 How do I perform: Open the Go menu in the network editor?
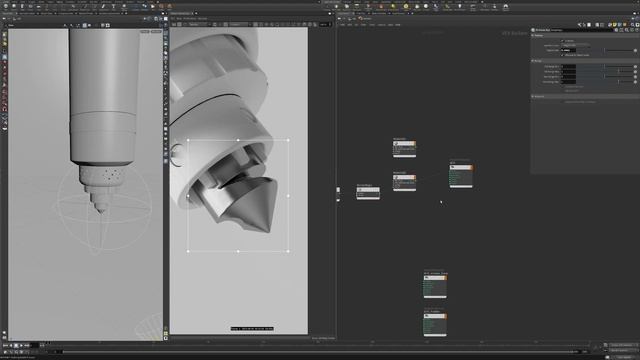(x=356, y=24)
